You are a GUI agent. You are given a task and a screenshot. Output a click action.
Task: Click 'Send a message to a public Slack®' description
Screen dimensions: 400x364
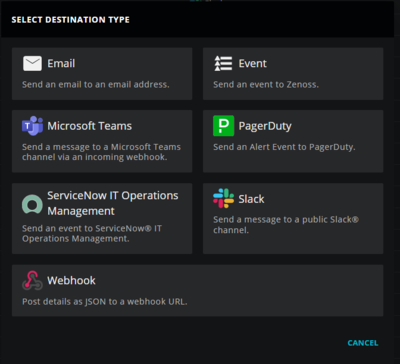286,225
